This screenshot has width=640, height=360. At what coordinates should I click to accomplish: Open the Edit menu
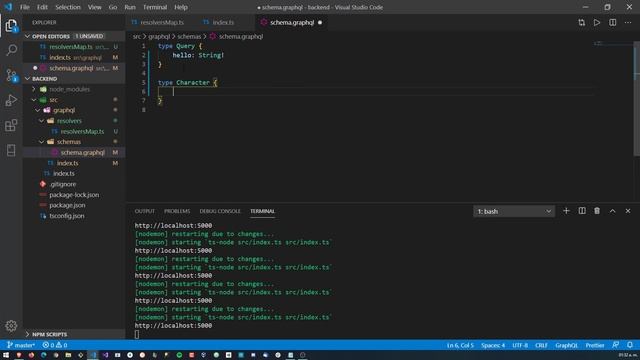tap(42, 7)
